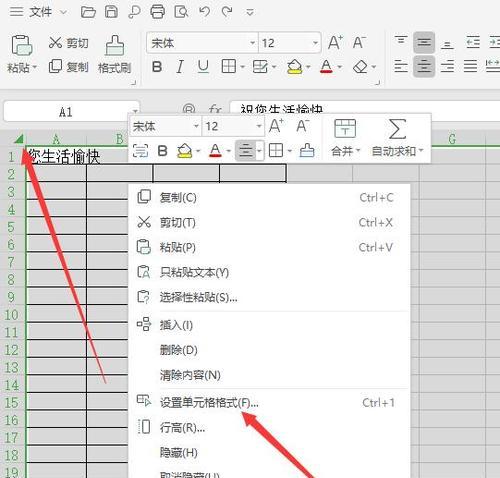The width and height of the screenshot is (500, 478).
Task: Click mini toolbar format painter brush icon
Action: pyautogui.click(x=307, y=151)
